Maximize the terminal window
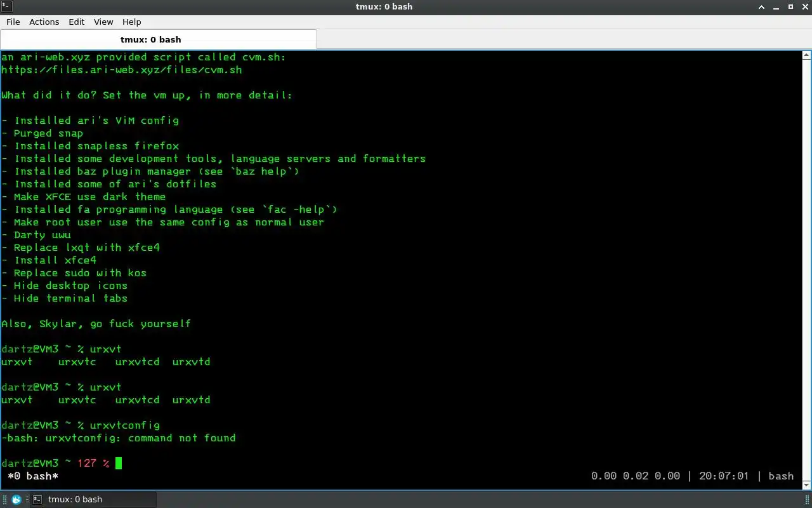812x508 pixels. click(790, 6)
